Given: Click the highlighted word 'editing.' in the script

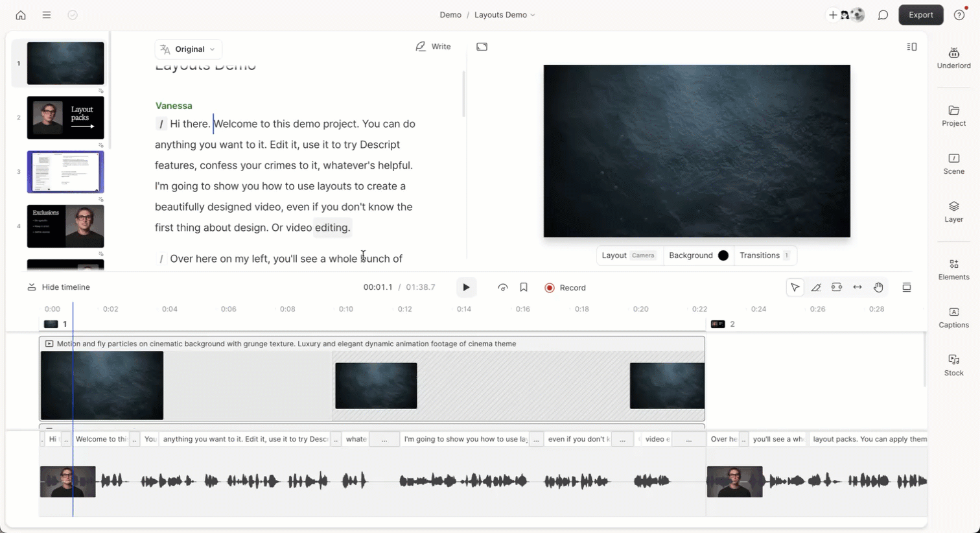Looking at the screenshot, I should click(332, 228).
